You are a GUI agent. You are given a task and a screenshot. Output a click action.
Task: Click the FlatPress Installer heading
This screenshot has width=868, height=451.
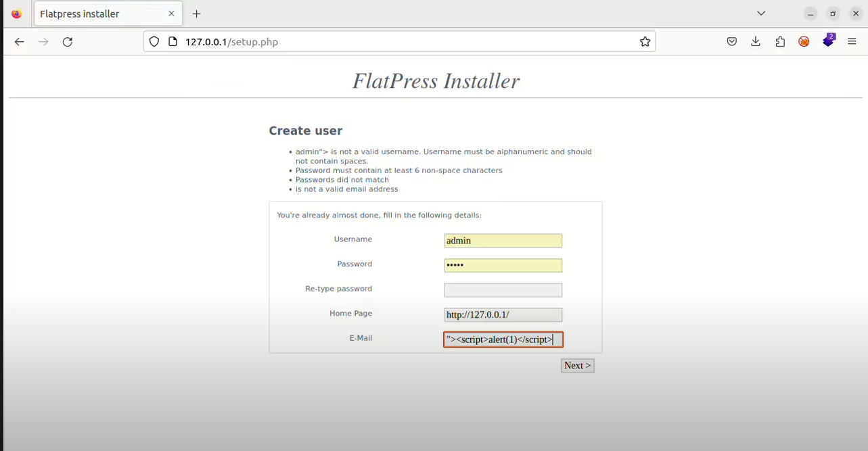(436, 81)
